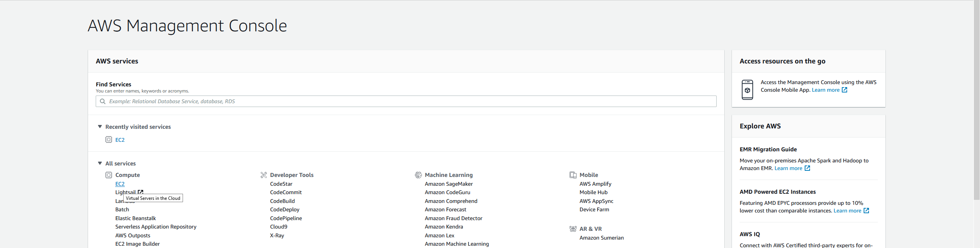Open Amazon SageMaker service

click(x=449, y=184)
